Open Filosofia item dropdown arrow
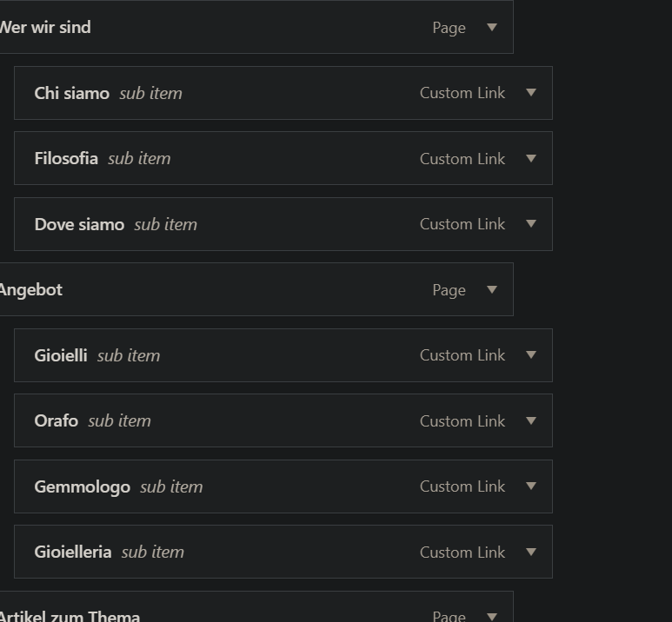 coord(531,158)
